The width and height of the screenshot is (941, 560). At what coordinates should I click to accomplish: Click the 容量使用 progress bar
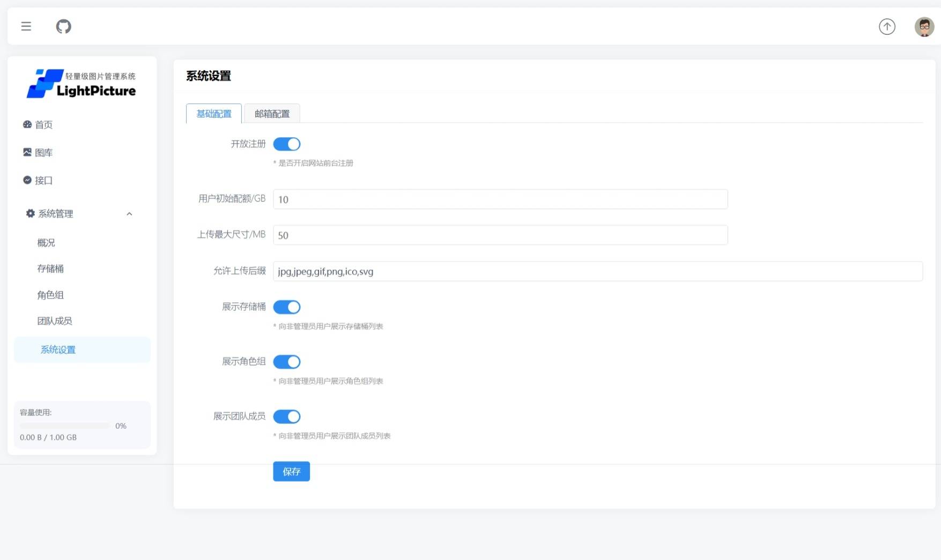click(65, 425)
